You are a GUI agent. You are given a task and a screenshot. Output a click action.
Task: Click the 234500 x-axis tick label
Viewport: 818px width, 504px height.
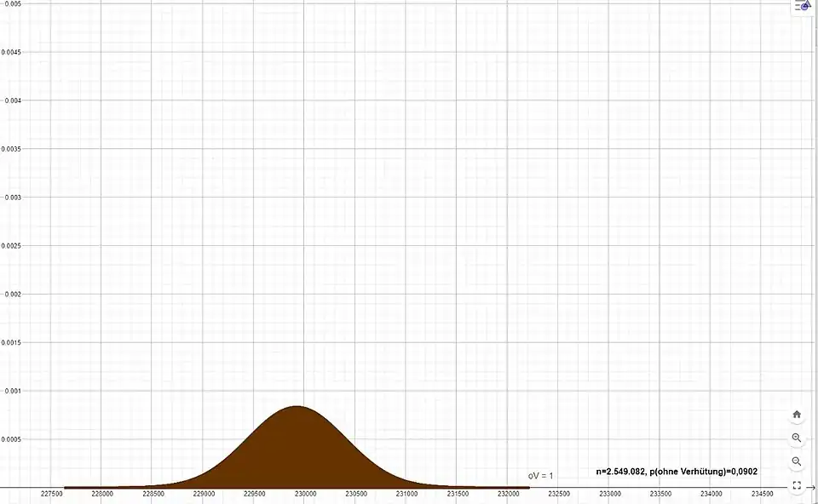point(762,495)
